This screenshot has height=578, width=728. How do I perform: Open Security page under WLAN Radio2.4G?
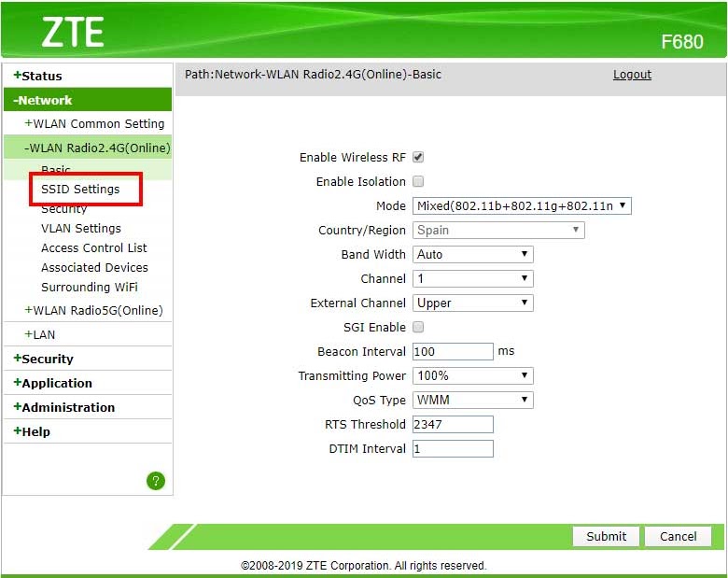(x=64, y=209)
